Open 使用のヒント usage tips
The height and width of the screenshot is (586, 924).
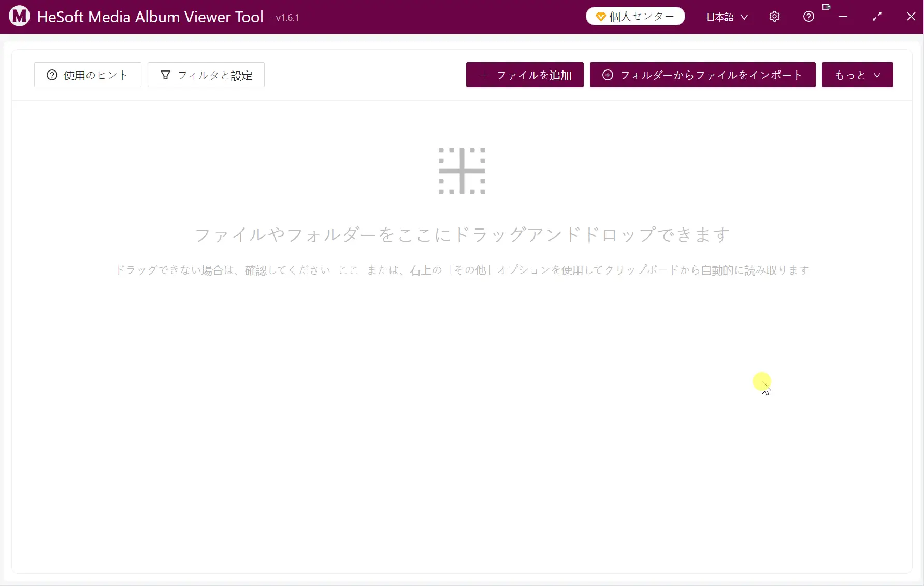88,75
